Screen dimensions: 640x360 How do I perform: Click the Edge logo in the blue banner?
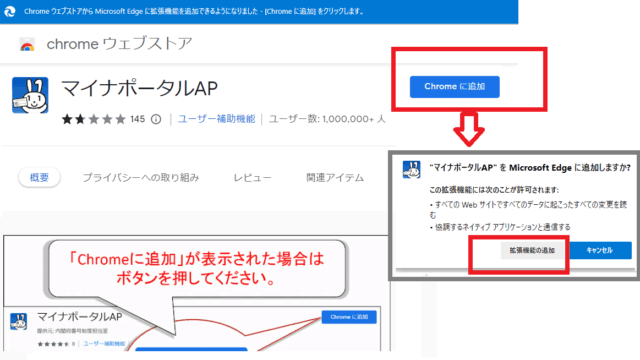[x=10, y=11]
